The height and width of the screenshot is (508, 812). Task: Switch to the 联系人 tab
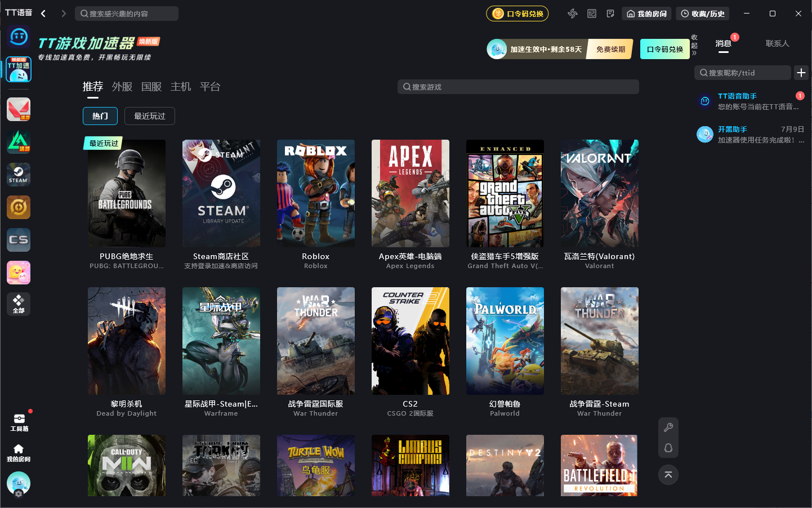click(778, 43)
